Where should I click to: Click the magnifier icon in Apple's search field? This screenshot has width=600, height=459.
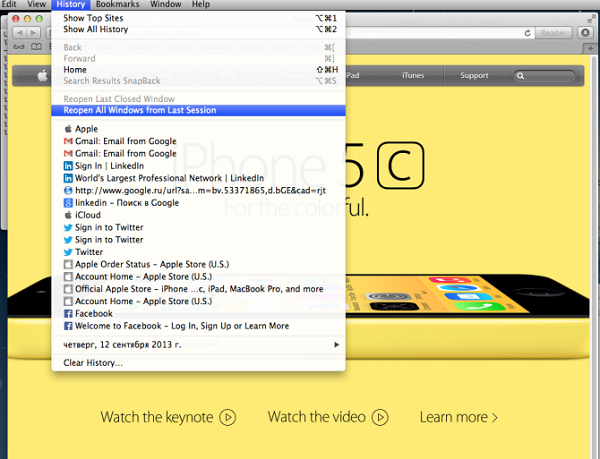click(x=522, y=75)
